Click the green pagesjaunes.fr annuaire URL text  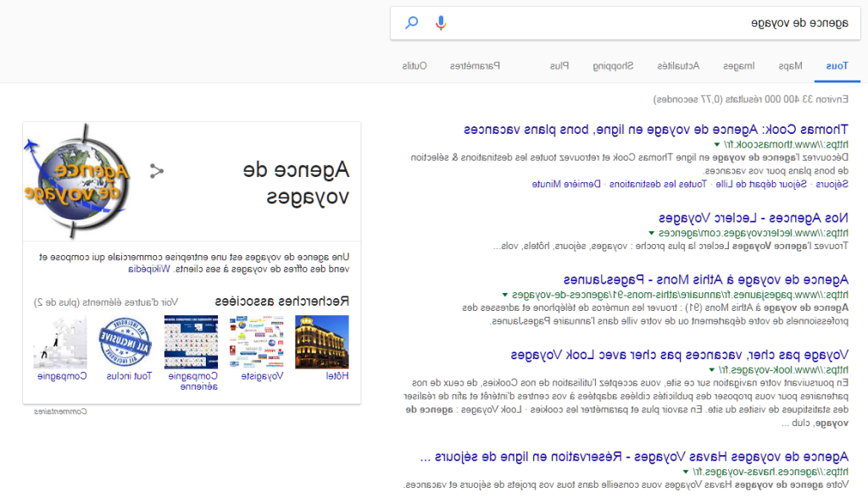(x=680, y=295)
